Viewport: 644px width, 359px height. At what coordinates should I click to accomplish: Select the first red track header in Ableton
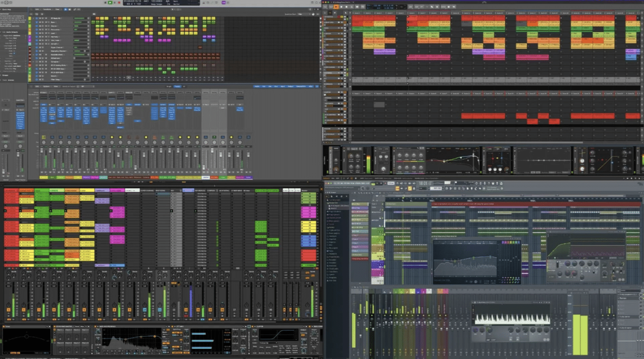pos(11,191)
